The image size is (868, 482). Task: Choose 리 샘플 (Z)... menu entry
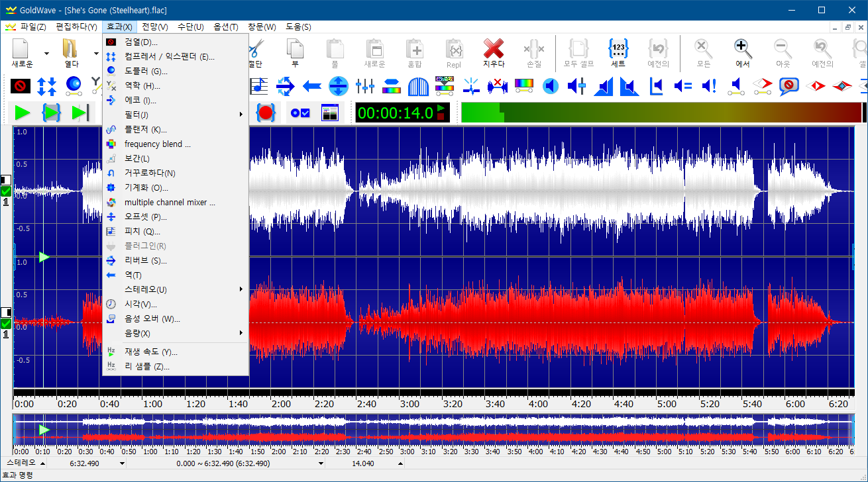[176, 366]
